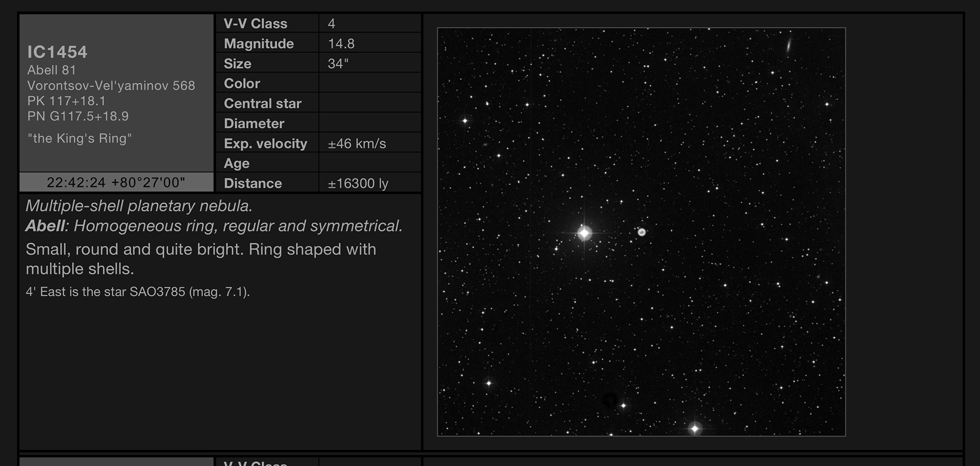Click the distance value ±16300 ly

[x=358, y=184]
